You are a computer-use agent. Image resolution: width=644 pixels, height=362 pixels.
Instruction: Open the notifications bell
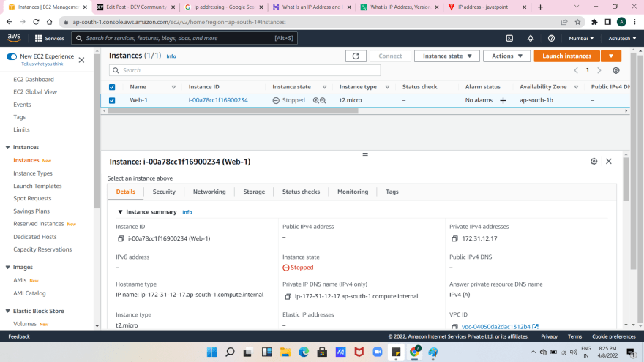[531, 38]
